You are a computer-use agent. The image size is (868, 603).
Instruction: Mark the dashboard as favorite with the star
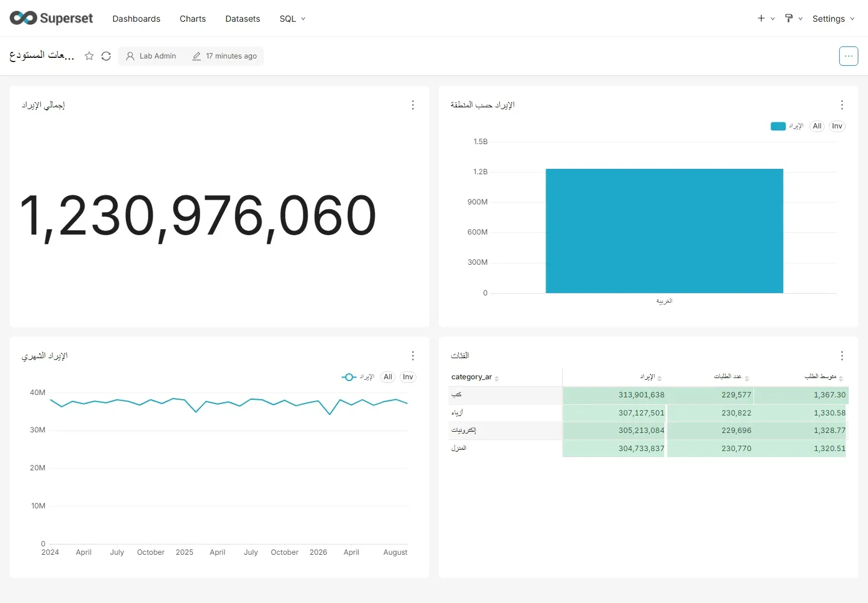(x=89, y=56)
